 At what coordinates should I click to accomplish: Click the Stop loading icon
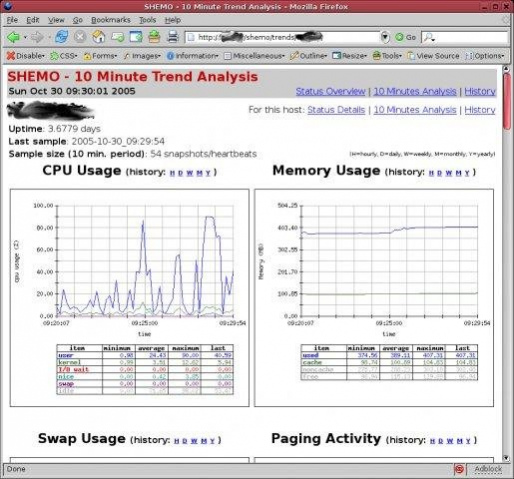pyautogui.click(x=80, y=37)
